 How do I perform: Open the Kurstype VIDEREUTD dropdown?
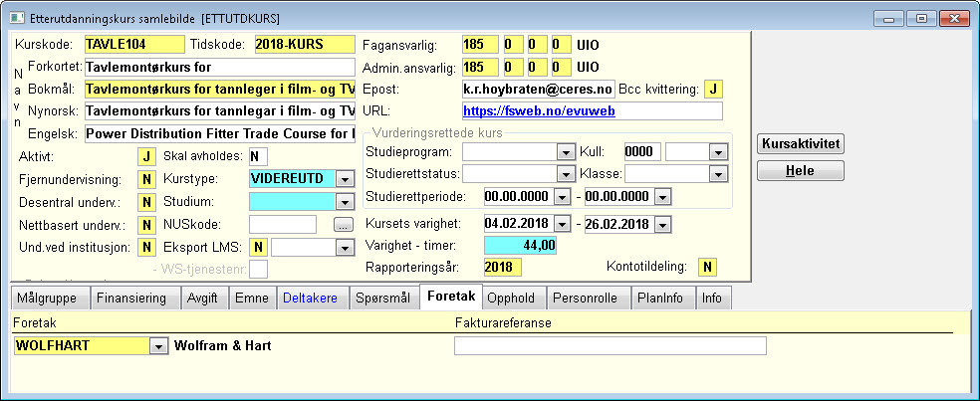coord(345,179)
